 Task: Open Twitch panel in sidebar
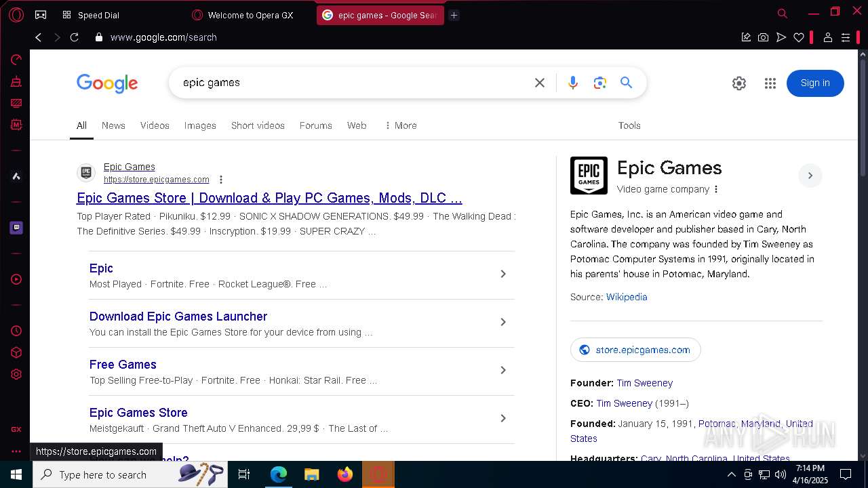point(16,228)
